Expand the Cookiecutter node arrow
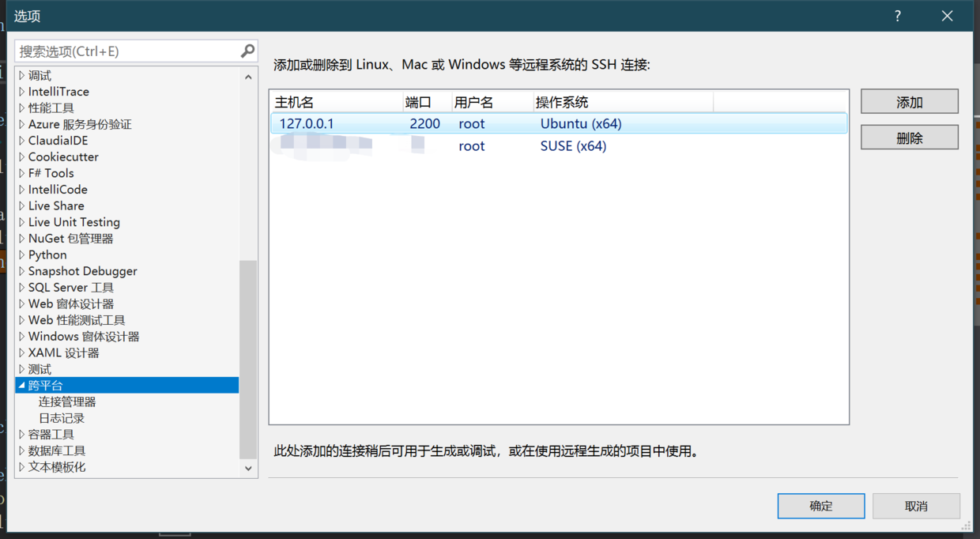 (22, 157)
